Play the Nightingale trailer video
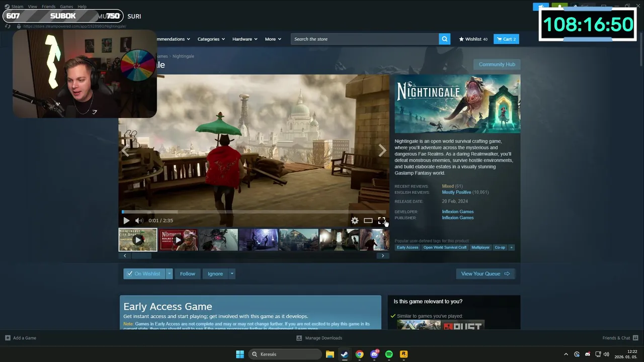Screen dimensions: 644x362 point(126,220)
